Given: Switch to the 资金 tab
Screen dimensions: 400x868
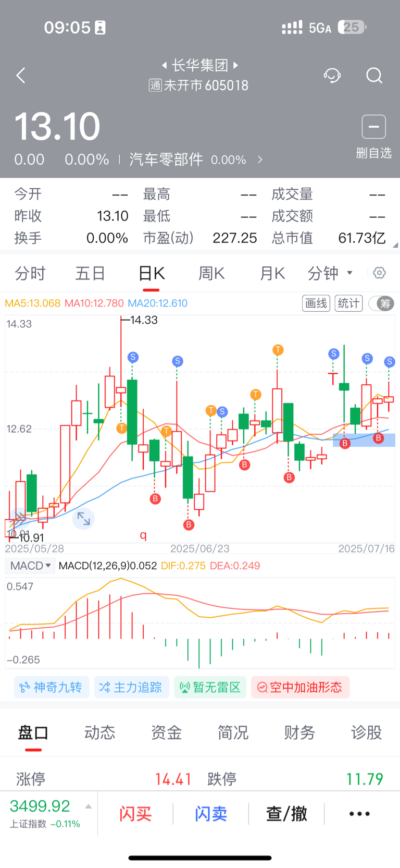Looking at the screenshot, I should pos(167,733).
